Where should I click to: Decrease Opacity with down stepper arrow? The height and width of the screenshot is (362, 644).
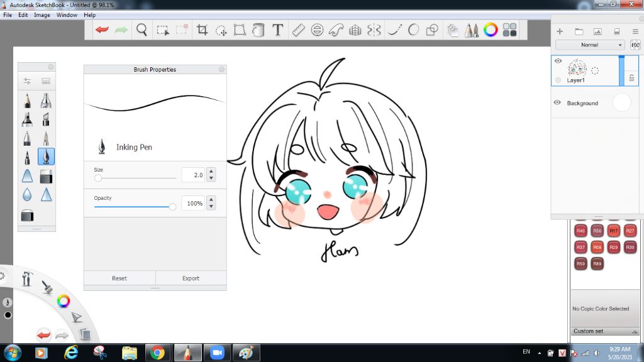211,206
